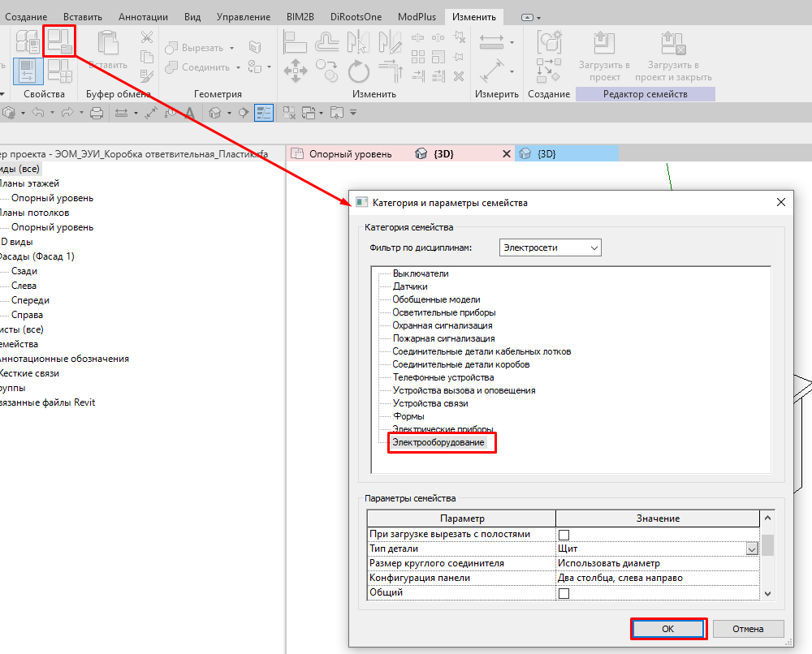
Task: Select Справа elevation in project browser
Action: (x=27, y=315)
